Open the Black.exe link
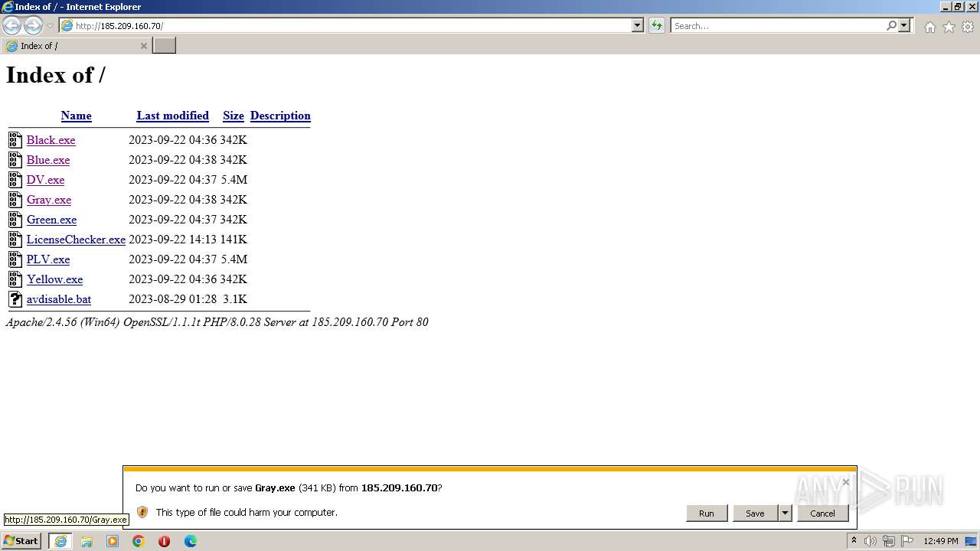980x551 pixels. point(51,140)
